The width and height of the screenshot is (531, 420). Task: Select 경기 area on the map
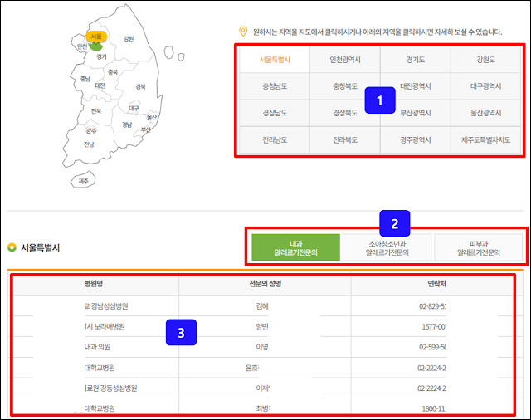pyautogui.click(x=101, y=56)
